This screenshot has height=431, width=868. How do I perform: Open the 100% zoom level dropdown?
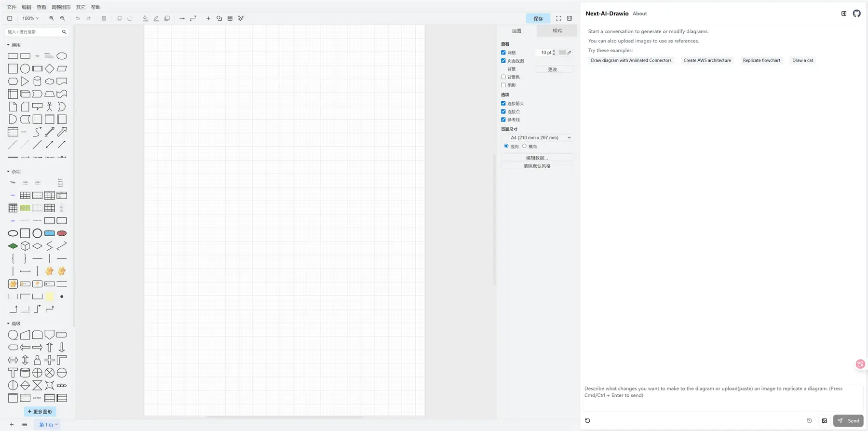point(30,18)
